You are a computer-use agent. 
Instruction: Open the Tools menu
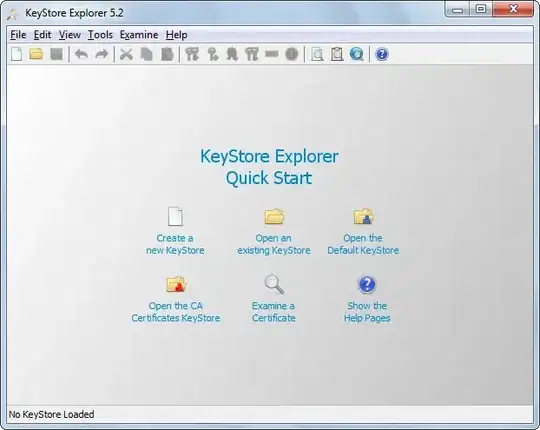[100, 35]
